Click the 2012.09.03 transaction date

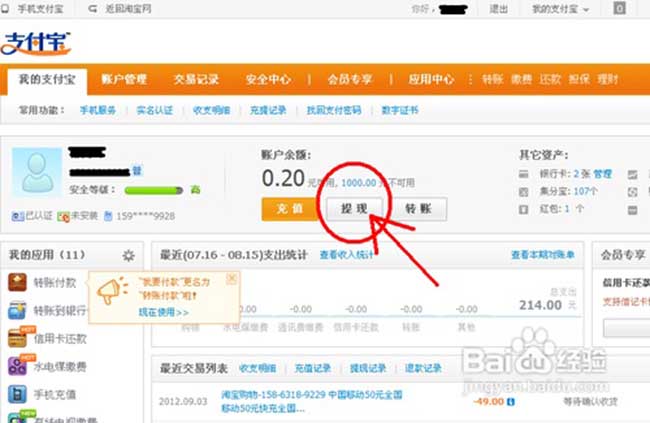click(183, 401)
